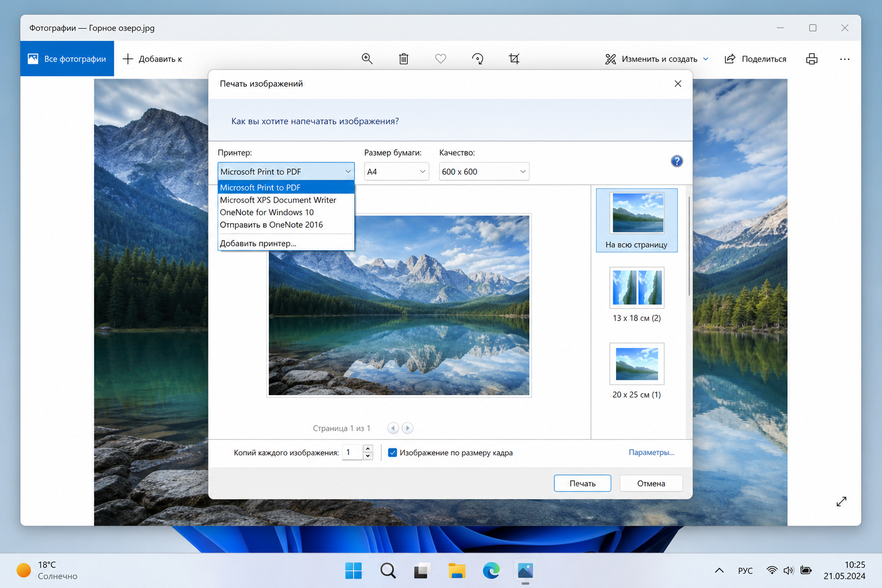
Task: Expand 'Изменить и создать' menu
Action: coord(657,59)
